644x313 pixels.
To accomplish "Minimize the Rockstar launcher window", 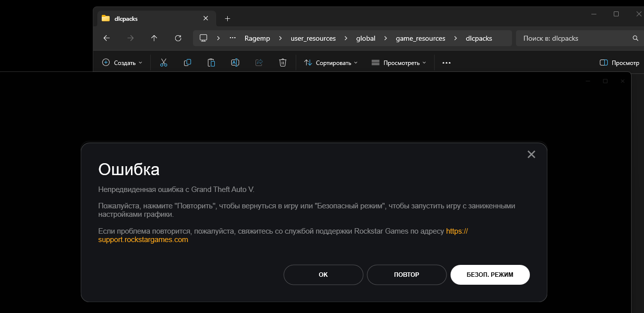I will point(588,81).
